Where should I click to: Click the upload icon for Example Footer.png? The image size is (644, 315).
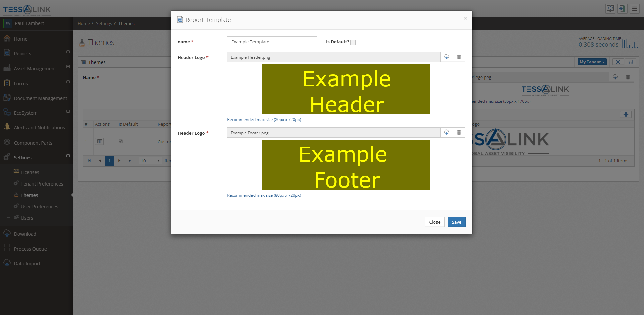[446, 133]
